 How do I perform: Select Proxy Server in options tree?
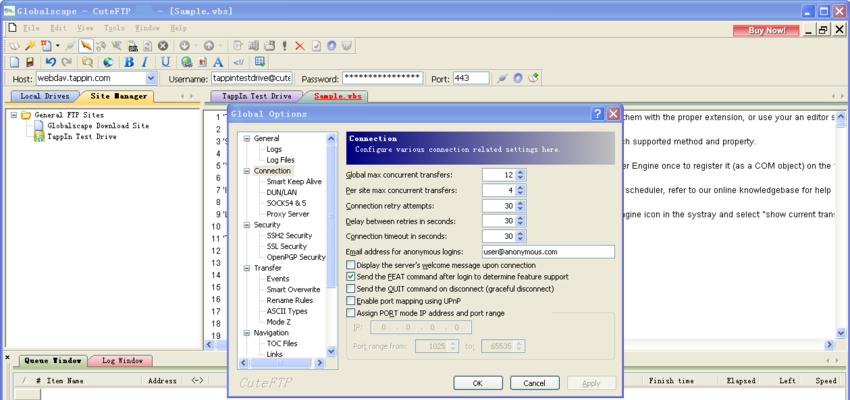(x=288, y=214)
